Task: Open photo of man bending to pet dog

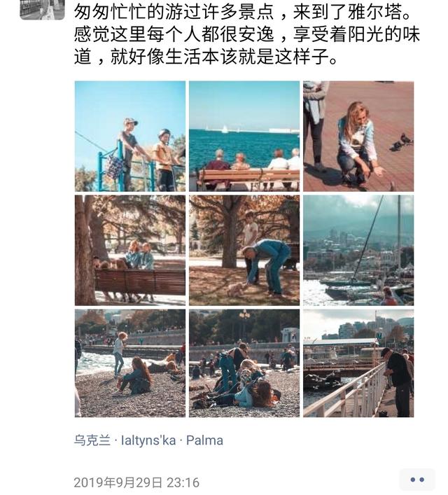Action: point(244,251)
